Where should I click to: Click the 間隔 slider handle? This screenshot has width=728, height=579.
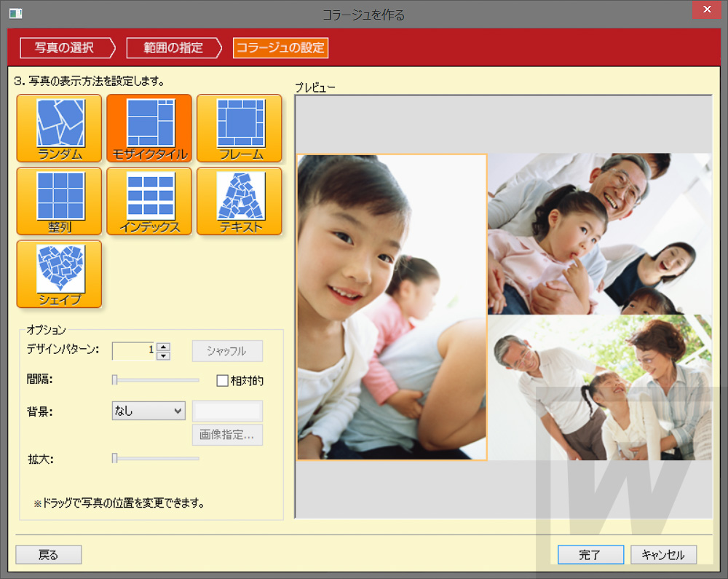[115, 379]
